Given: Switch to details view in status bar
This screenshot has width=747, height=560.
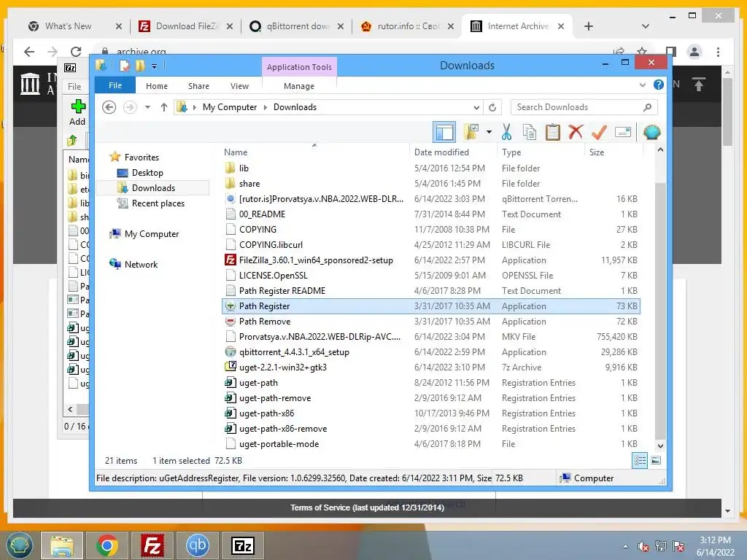Looking at the screenshot, I should (x=640, y=461).
